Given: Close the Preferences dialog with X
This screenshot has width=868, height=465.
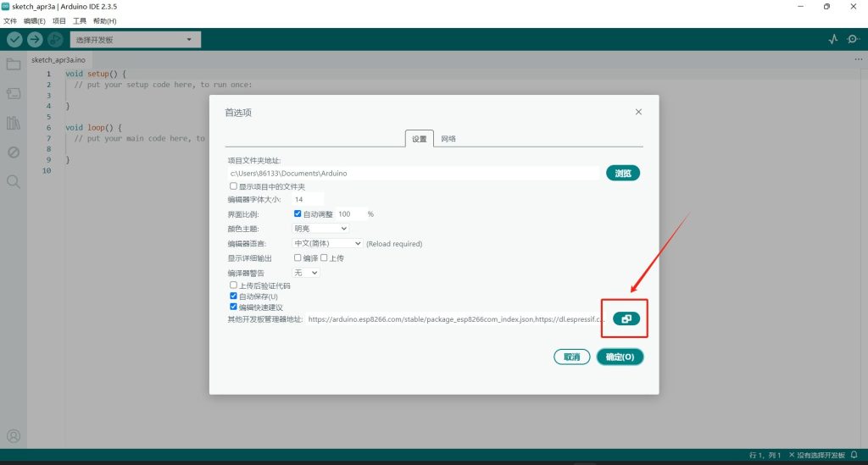Looking at the screenshot, I should point(638,112).
